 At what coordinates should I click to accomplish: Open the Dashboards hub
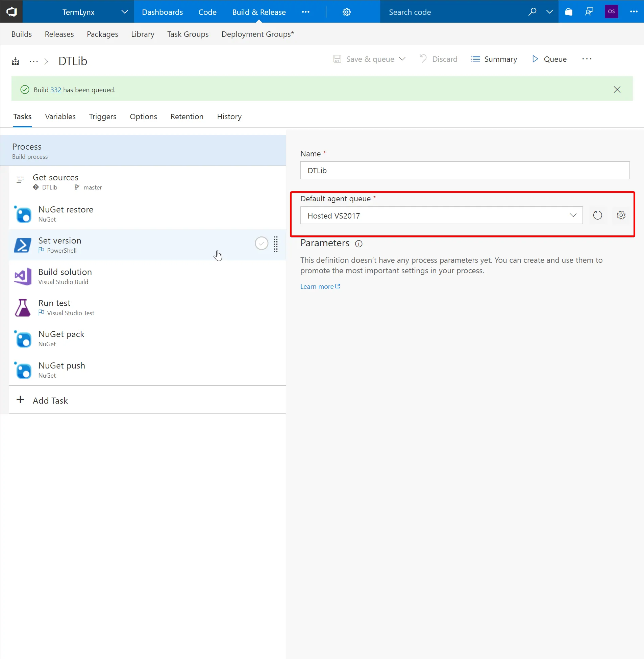[x=163, y=12]
